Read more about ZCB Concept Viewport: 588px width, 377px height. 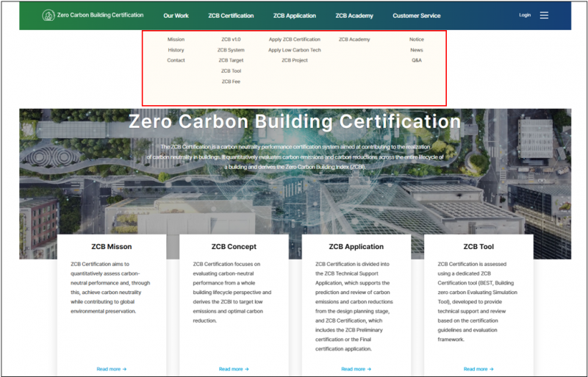click(234, 369)
